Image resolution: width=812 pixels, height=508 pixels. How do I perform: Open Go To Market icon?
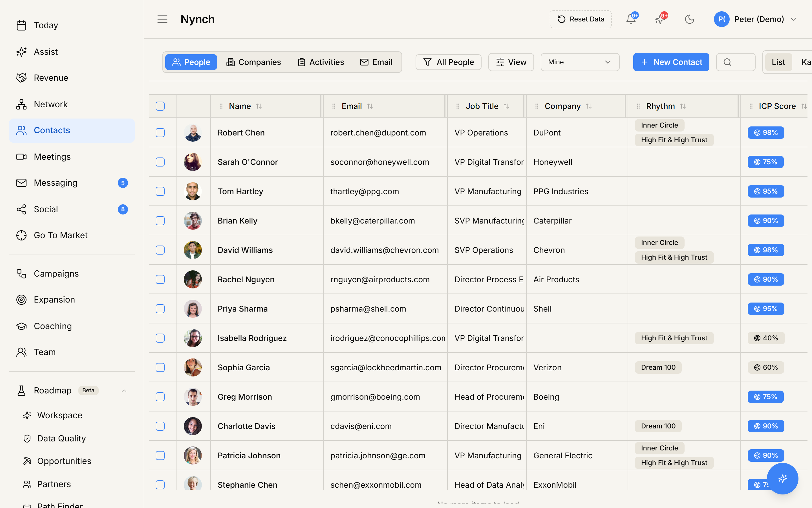21,235
